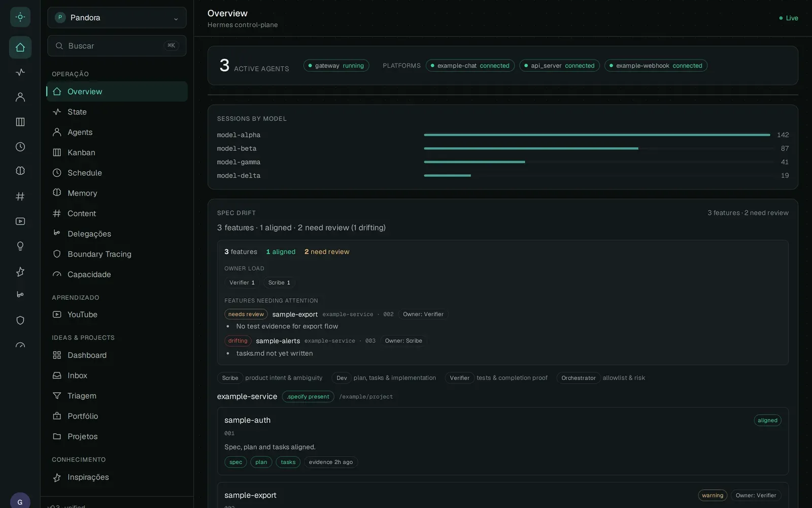Click the hash symbol icon in the icon rail

20,196
